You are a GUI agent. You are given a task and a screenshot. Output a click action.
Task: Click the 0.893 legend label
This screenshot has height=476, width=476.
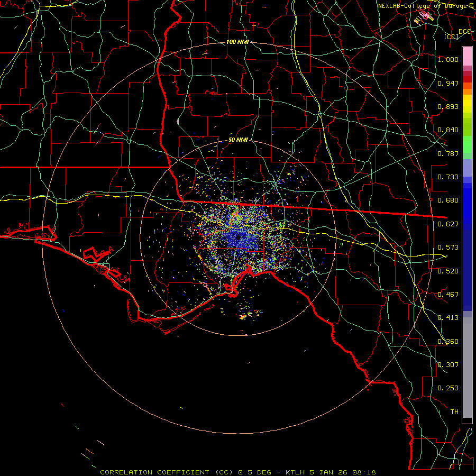coord(448,106)
